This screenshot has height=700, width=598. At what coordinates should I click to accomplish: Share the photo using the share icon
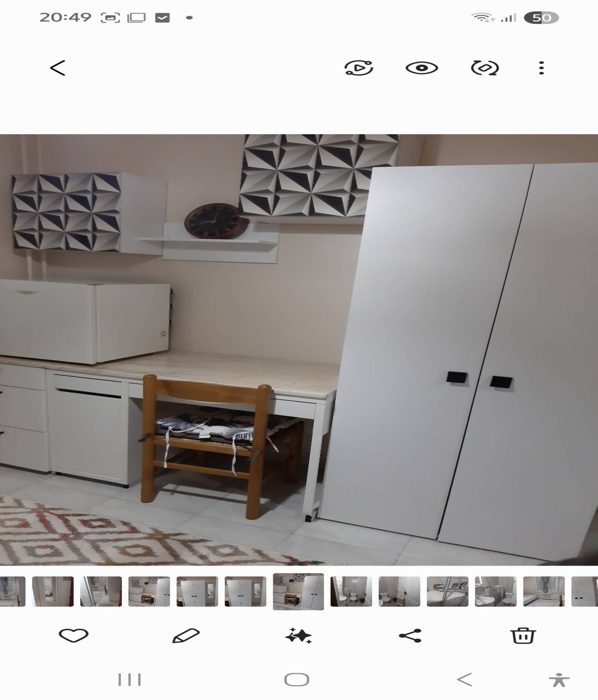410,635
